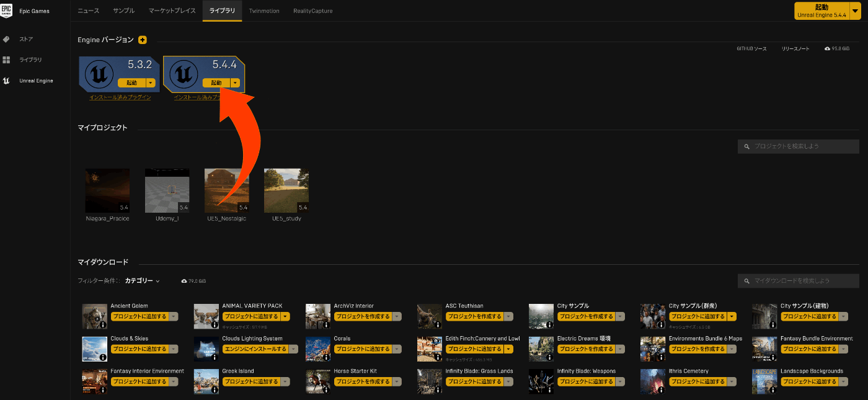
Task: Open the GITHUB ソース link
Action: pyautogui.click(x=751, y=48)
